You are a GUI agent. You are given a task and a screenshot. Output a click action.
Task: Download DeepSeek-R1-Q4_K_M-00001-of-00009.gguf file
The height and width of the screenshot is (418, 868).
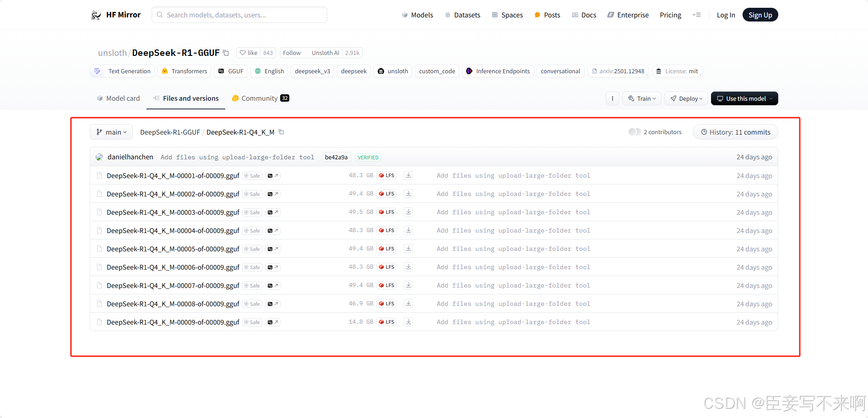[x=408, y=175]
